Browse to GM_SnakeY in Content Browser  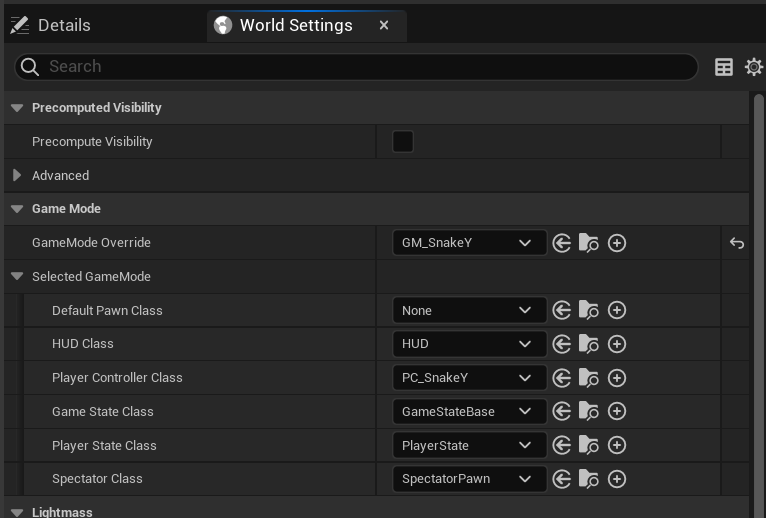(x=589, y=243)
